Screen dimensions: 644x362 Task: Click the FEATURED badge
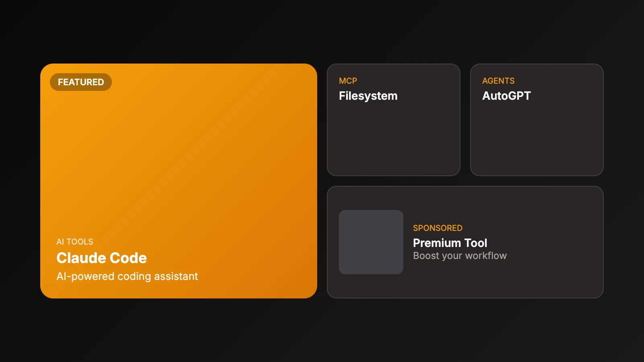pos(80,82)
